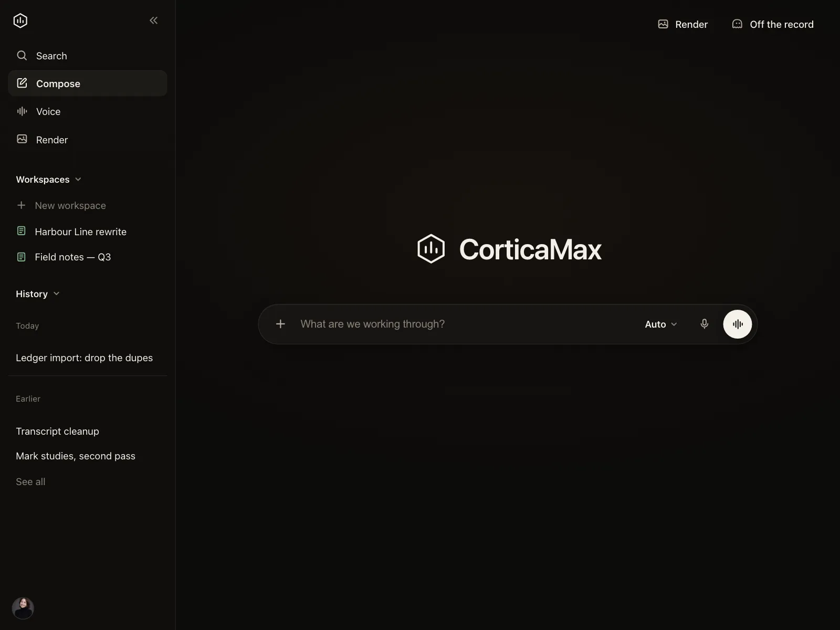The height and width of the screenshot is (630, 840).
Task: Click the Off the record ghost icon
Action: coord(737,24)
